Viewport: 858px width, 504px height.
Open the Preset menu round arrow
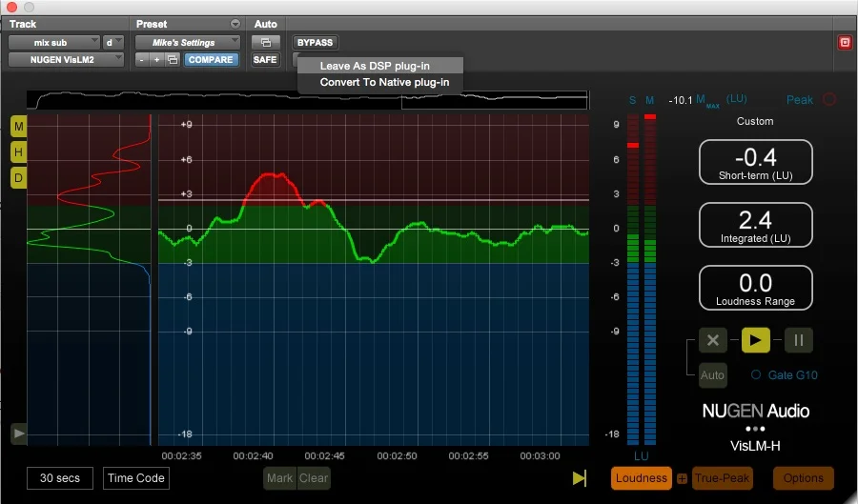235,24
